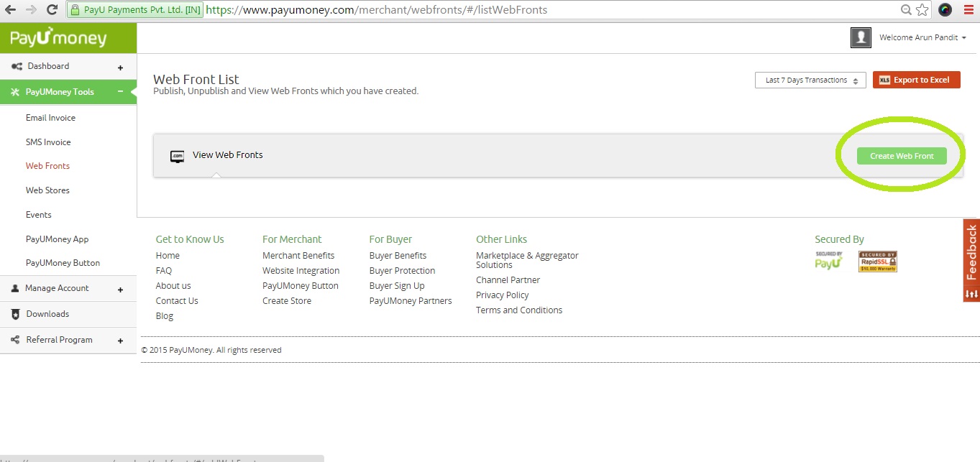
Task: Open the Welcome Arun Pandit user menu
Action: [x=922, y=38]
